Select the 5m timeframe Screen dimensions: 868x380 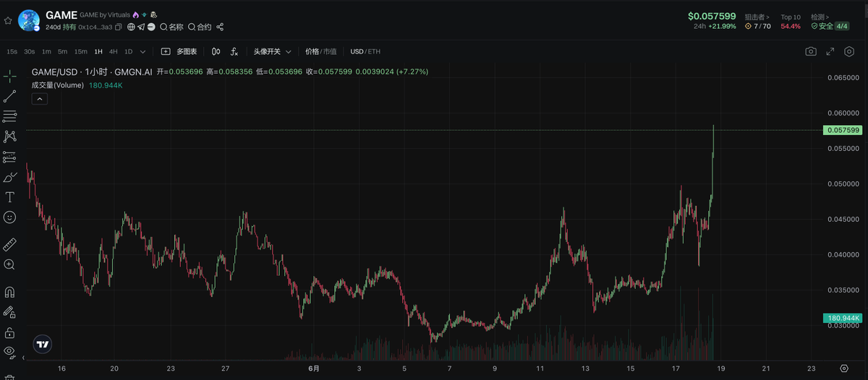click(x=63, y=51)
